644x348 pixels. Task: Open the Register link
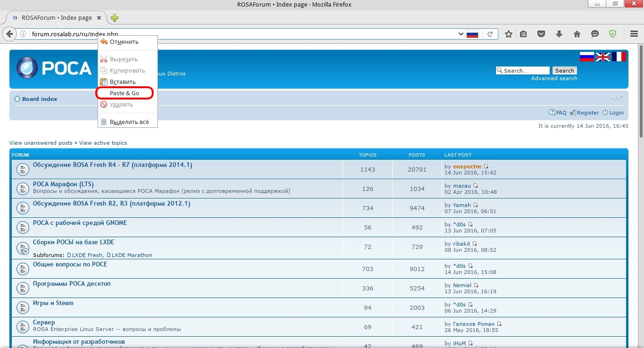coord(588,113)
